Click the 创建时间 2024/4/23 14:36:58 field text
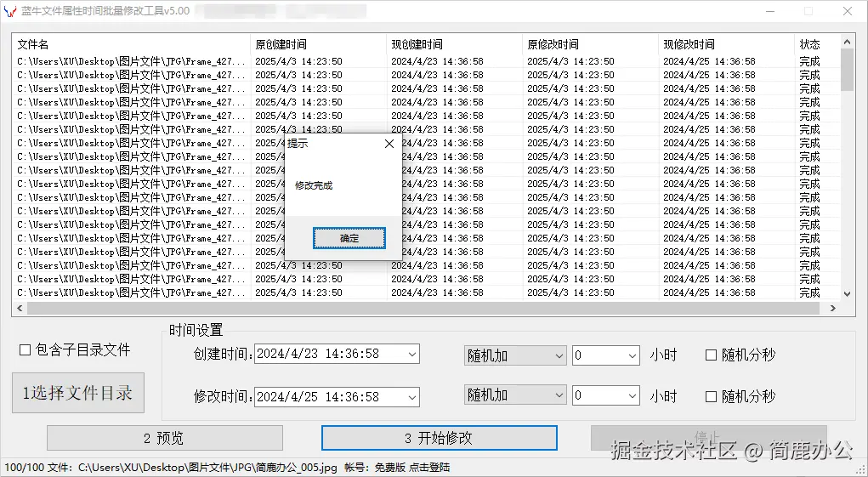Image resolution: width=868 pixels, height=477 pixels. click(318, 354)
